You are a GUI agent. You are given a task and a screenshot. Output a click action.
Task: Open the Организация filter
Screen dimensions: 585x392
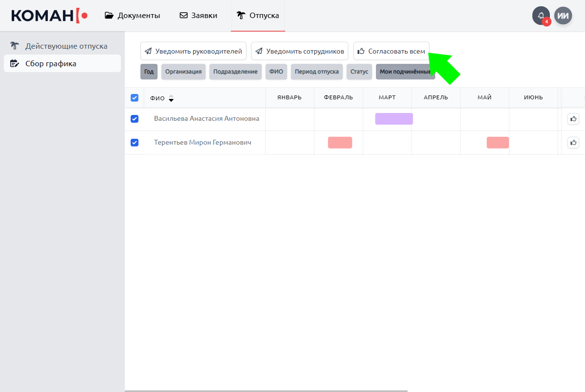(183, 72)
